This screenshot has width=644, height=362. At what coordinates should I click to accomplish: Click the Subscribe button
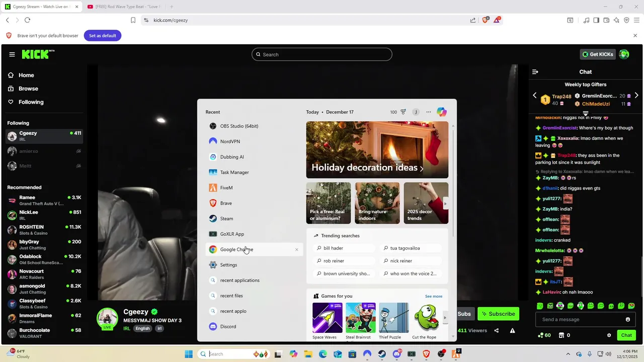click(498, 314)
